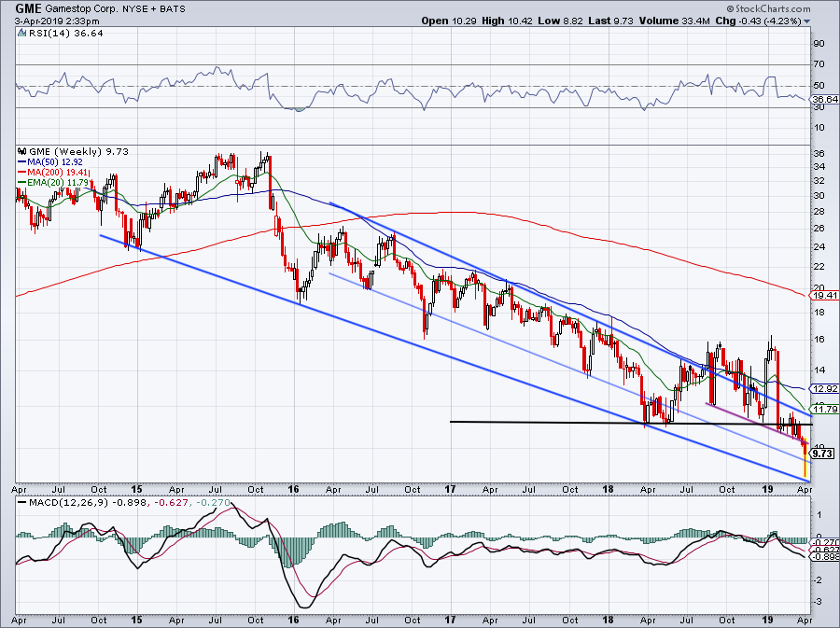Click the 90 level label on RSI axis
840x628 pixels.
click(x=819, y=44)
